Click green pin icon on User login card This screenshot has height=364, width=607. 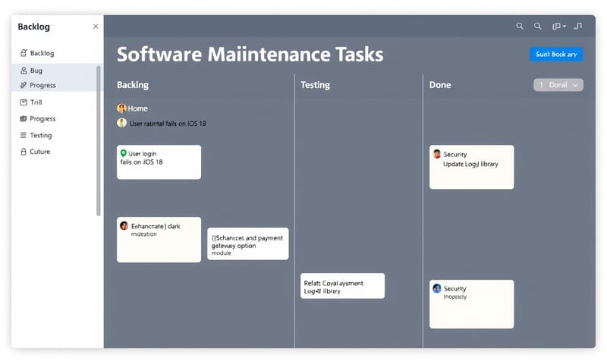(x=124, y=153)
